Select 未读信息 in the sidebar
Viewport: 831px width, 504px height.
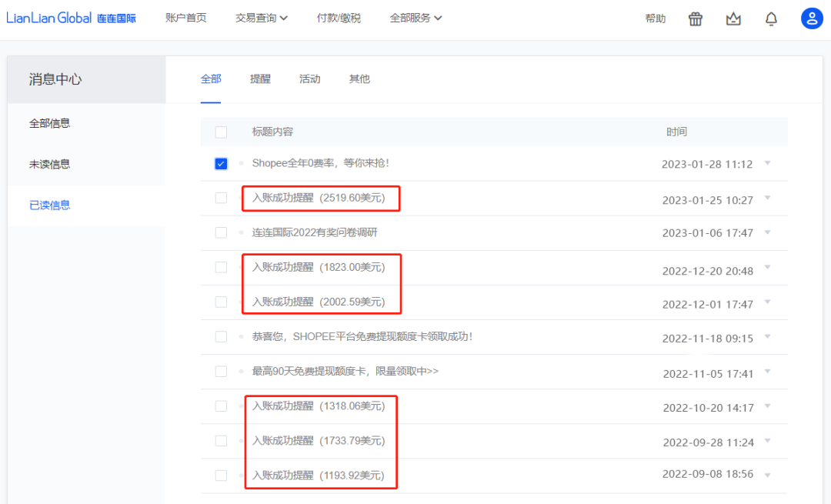pos(49,165)
